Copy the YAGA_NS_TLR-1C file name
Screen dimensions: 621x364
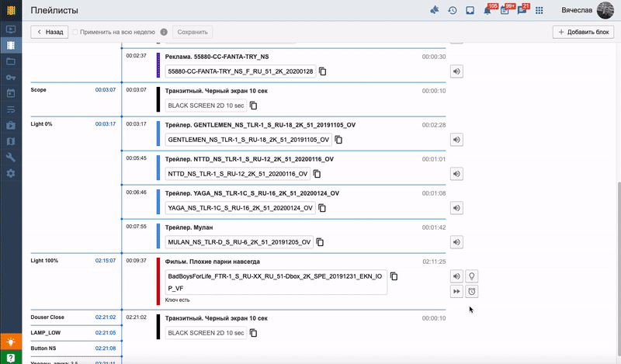[322, 208]
